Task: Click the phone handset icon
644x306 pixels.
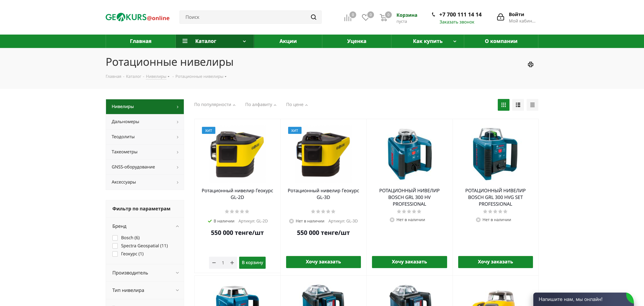Action: click(x=434, y=14)
